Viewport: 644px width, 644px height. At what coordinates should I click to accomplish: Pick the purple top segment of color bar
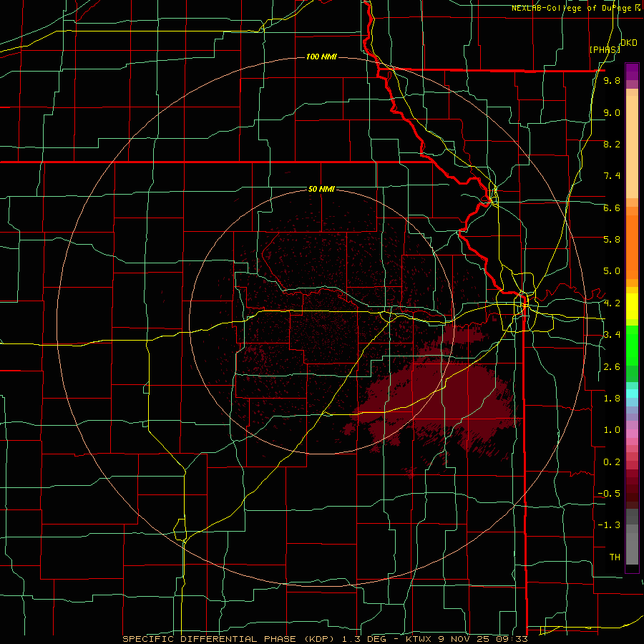coord(632,72)
